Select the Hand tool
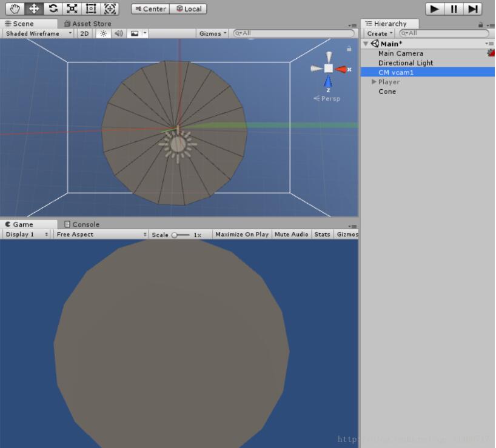 coord(15,9)
